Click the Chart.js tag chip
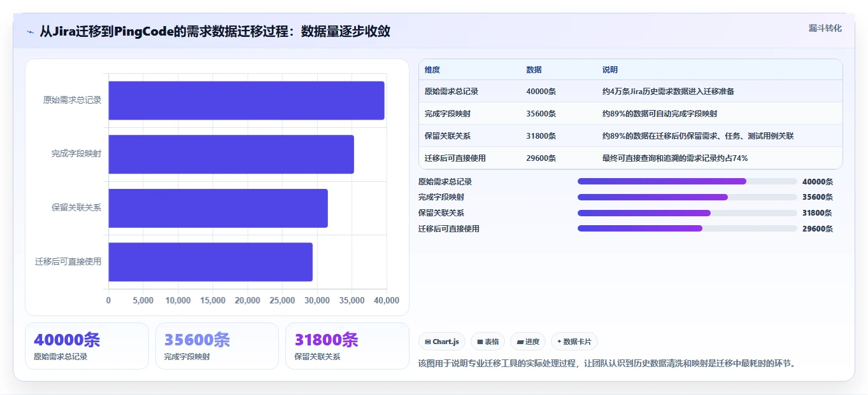Viewport: 868px width, 395px height. 442,342
